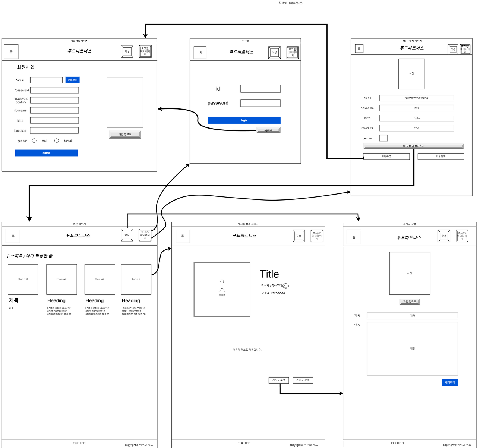Viewport: 477px width, 448px height.
Task: Select the 작성 icon on the 회원가입 page
Action: 127,51
